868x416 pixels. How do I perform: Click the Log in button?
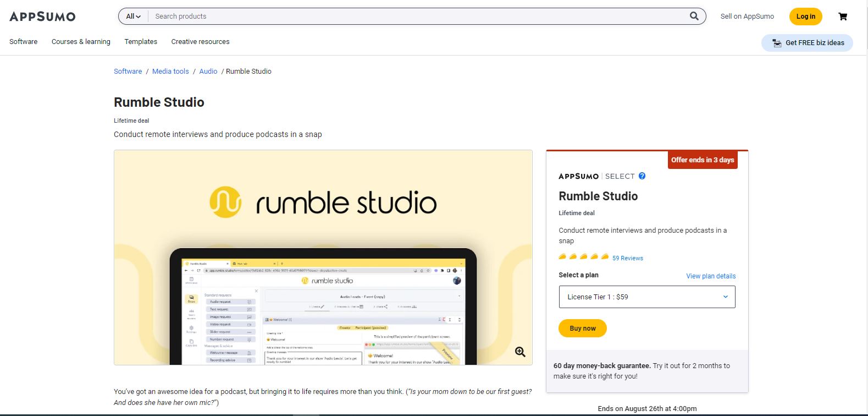[x=806, y=17]
